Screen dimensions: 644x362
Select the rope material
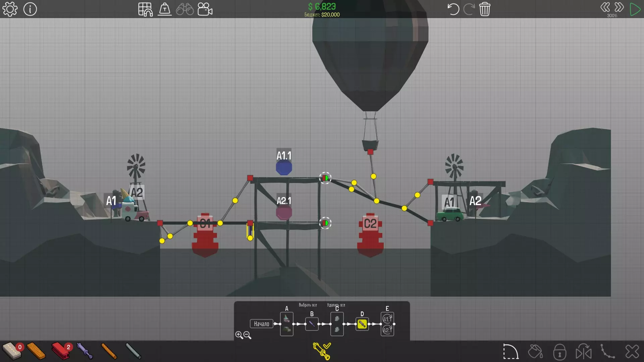click(109, 351)
